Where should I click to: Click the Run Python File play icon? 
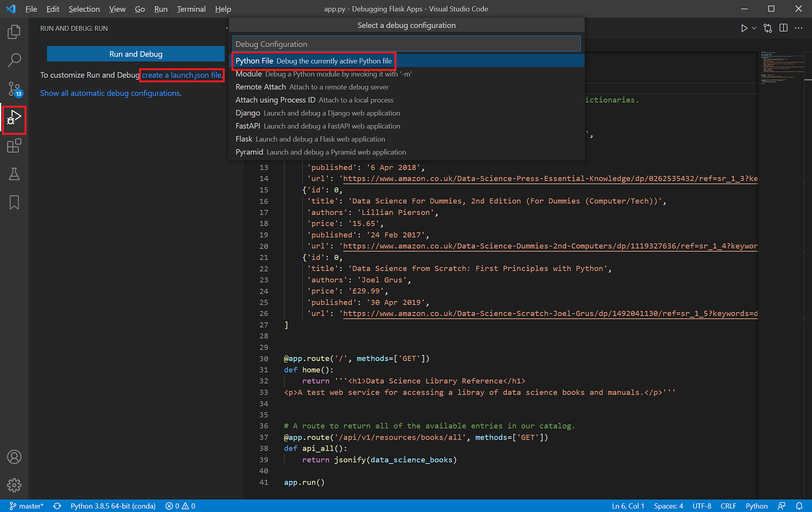(x=744, y=28)
